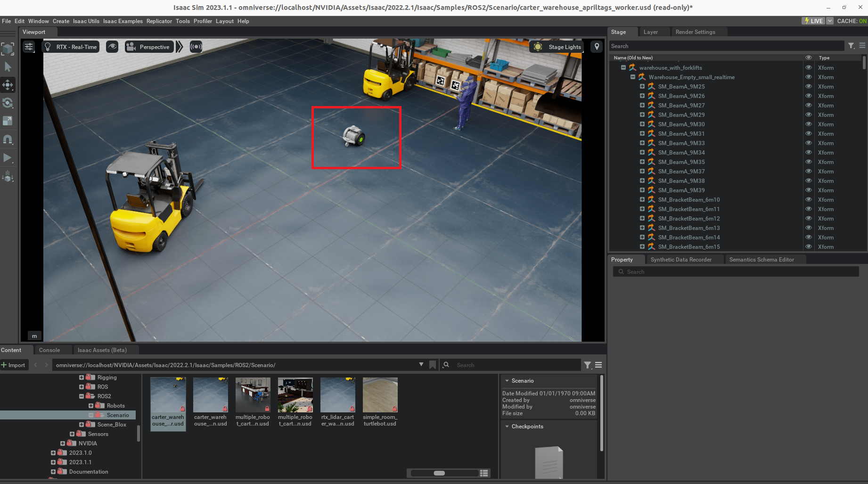This screenshot has height=484, width=868.
Task: Open the Synthetic Data Recorder tab
Action: click(x=681, y=260)
